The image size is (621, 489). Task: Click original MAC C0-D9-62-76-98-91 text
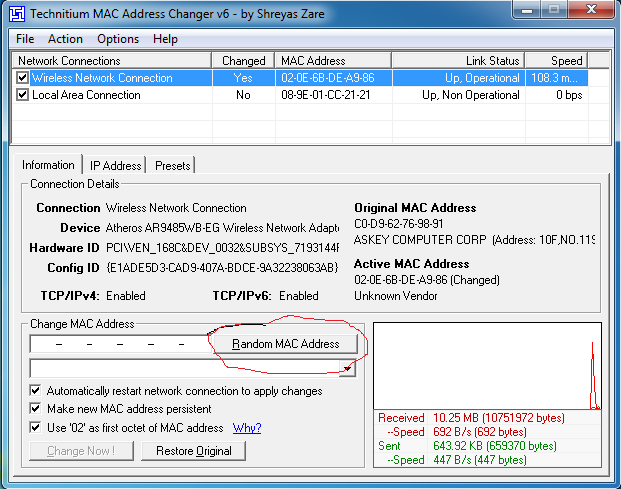pos(398,224)
